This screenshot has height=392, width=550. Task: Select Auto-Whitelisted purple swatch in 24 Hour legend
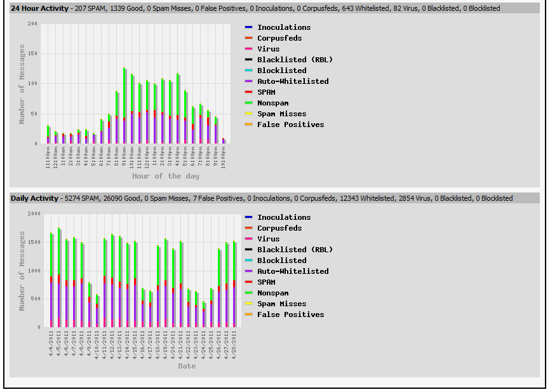point(248,81)
